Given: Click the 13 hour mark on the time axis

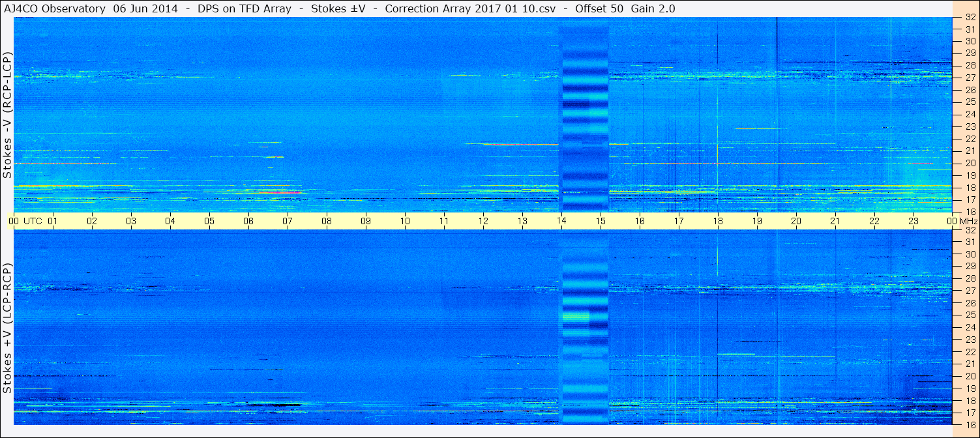Looking at the screenshot, I should pos(522,221).
